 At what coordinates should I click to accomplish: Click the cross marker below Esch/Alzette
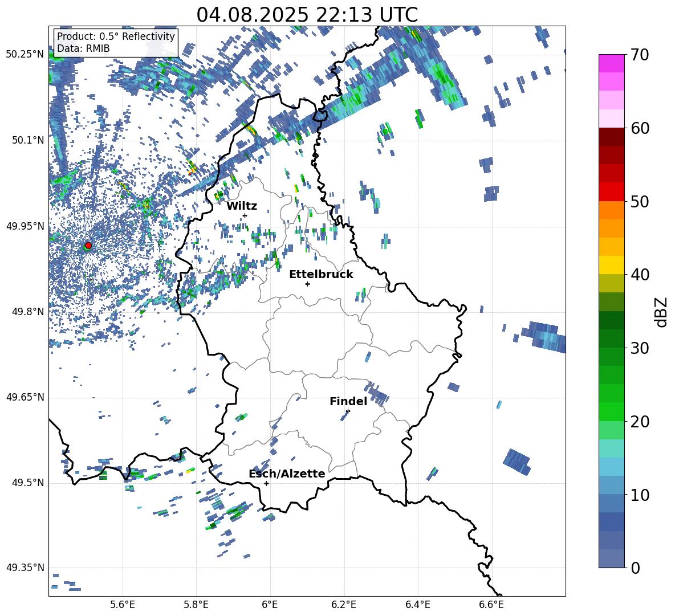[266, 483]
